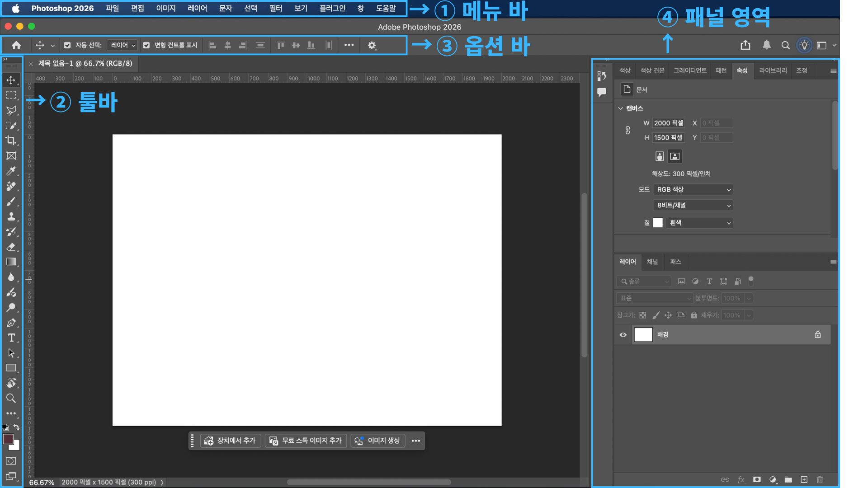Click the Home icon in options bar
The image size is (868, 488).
(16, 45)
